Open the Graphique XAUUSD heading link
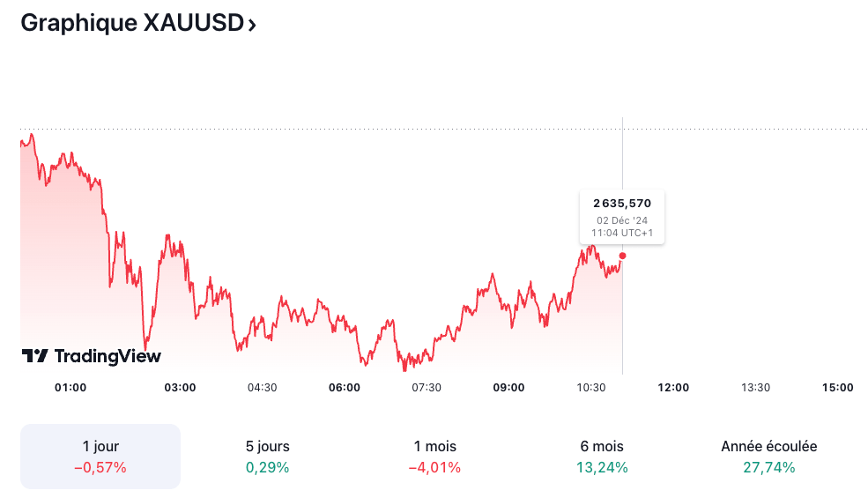Viewport: 868px width, 498px height. pyautogui.click(x=130, y=23)
